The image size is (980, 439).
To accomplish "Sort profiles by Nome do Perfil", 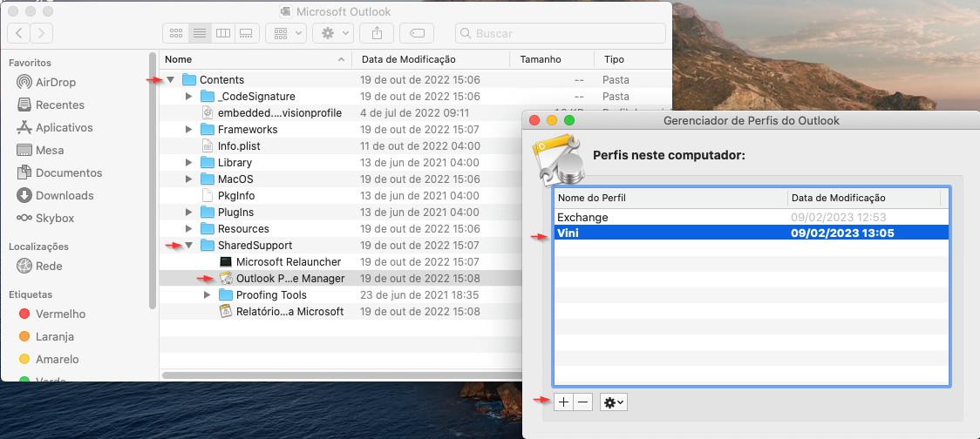I will click(670, 198).
